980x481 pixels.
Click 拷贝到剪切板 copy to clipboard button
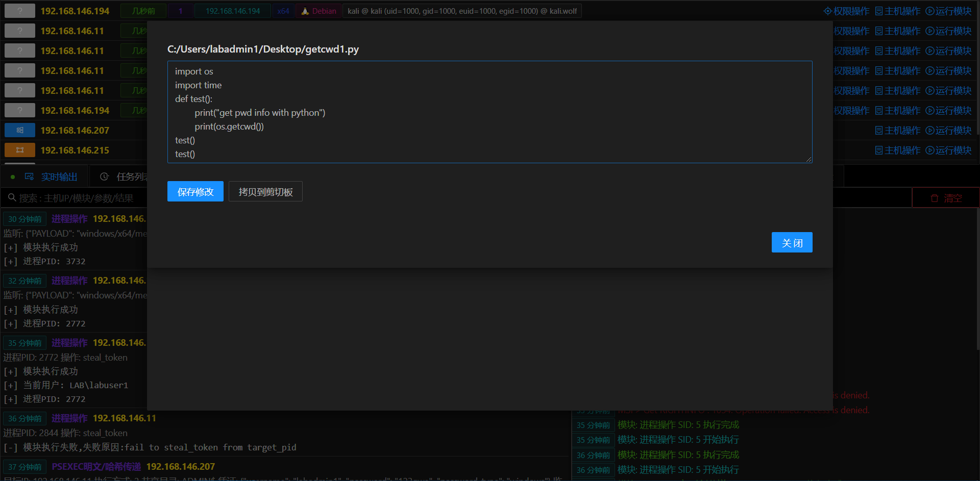pos(265,191)
